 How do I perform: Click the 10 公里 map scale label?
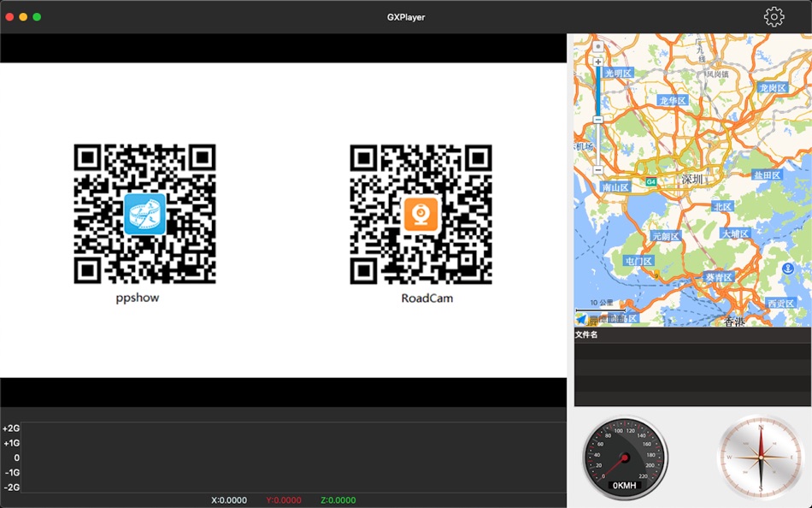(601, 303)
